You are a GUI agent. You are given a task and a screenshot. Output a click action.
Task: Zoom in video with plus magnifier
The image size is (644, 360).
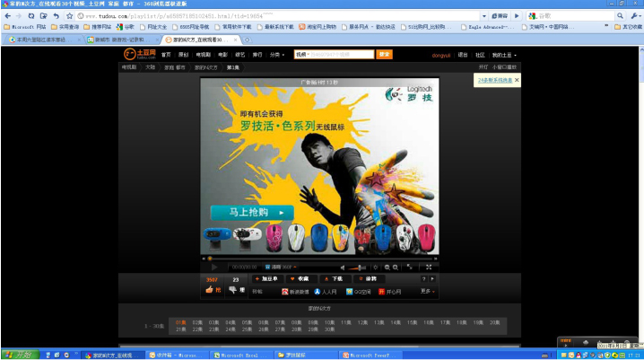396,268
